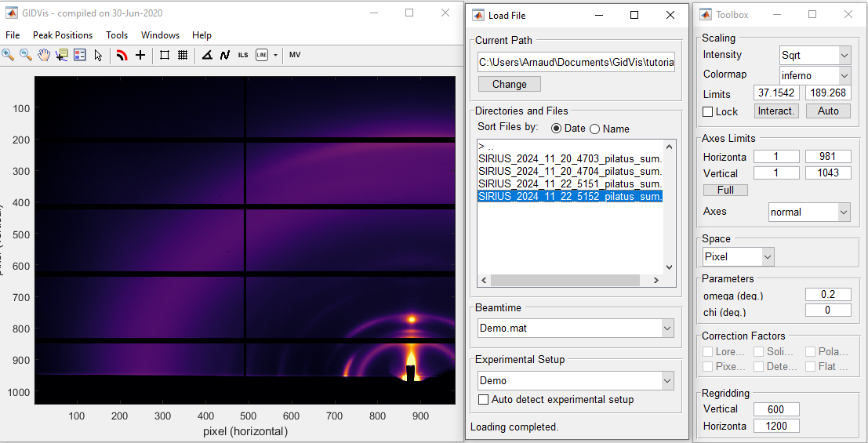The image size is (868, 443).
Task: Open the Help menu
Action: (202, 34)
